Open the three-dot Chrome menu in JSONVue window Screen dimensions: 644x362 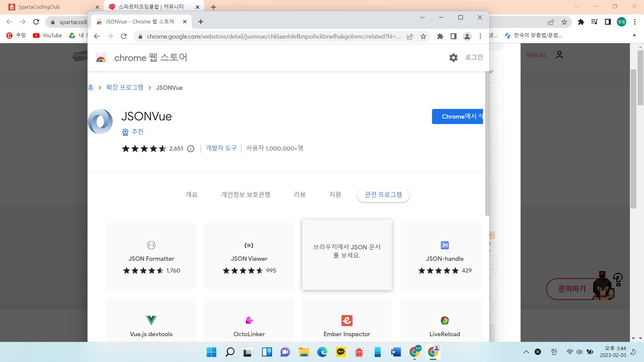480,37
